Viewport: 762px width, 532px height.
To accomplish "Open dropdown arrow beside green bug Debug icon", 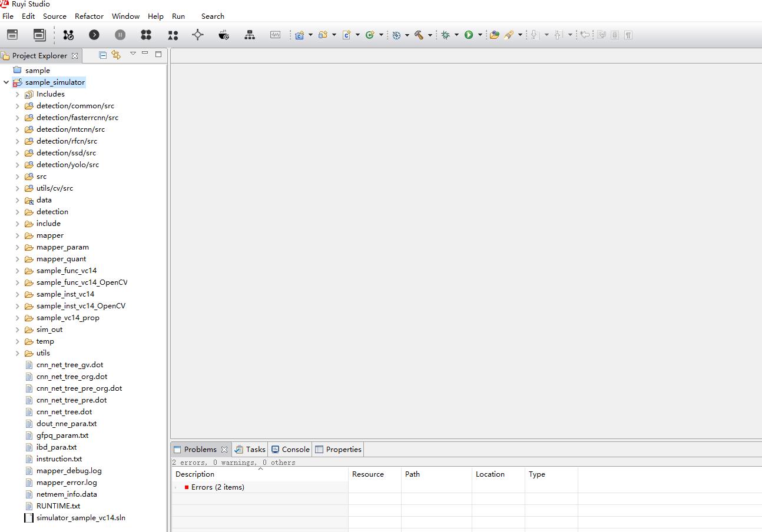I will pyautogui.click(x=456, y=35).
